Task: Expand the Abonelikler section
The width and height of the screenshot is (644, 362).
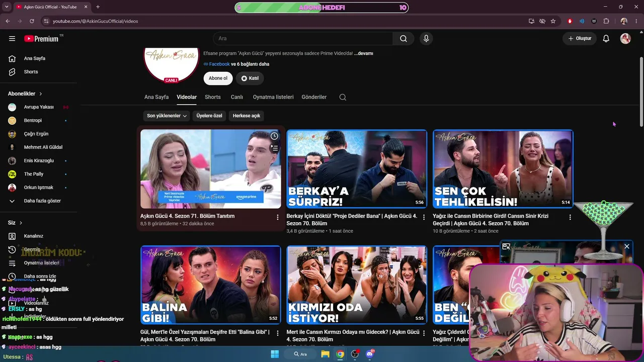Action: pos(25,94)
